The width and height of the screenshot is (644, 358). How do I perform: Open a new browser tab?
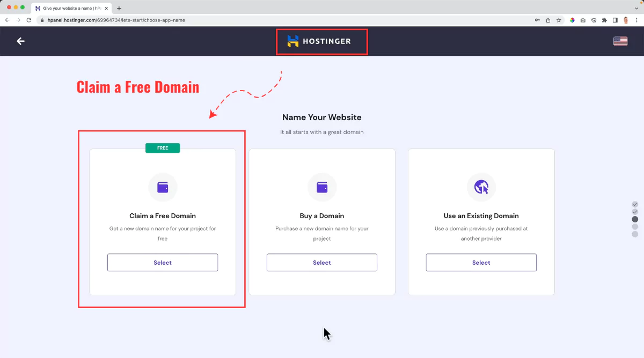click(119, 8)
